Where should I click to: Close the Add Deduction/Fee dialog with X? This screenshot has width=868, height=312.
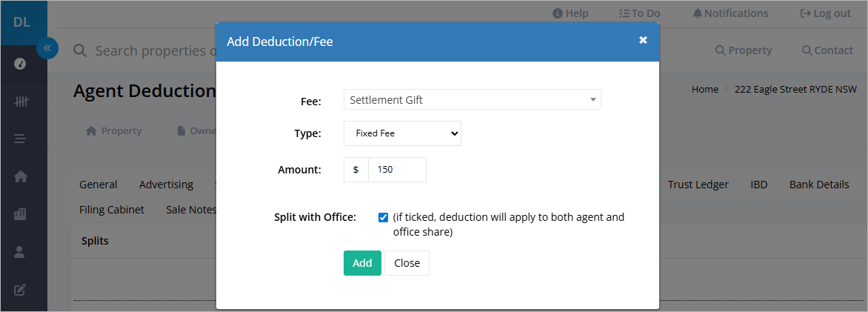tap(643, 40)
